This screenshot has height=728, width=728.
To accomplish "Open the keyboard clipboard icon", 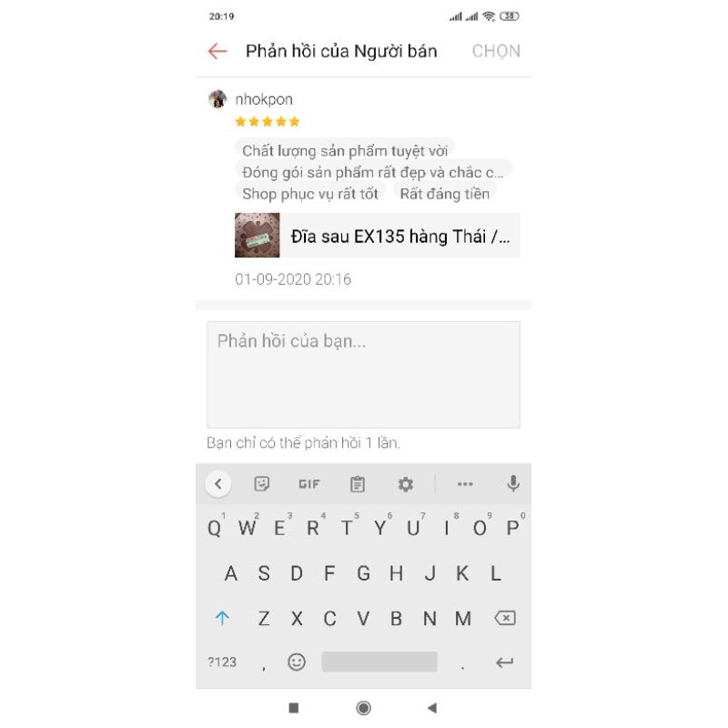I will point(357,484).
